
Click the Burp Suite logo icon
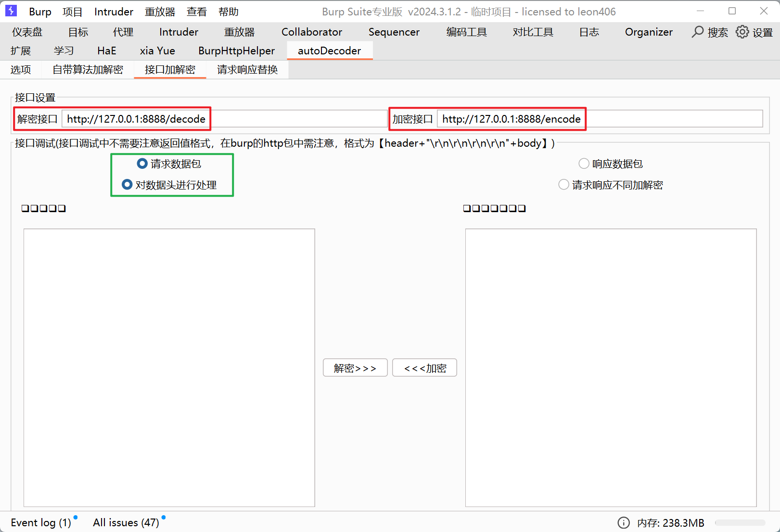pos(11,11)
